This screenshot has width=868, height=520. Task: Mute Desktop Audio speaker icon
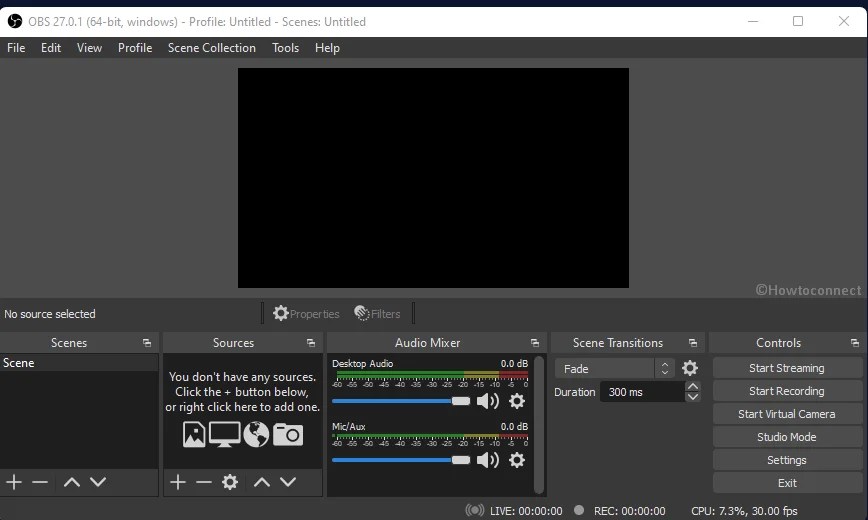click(x=488, y=401)
